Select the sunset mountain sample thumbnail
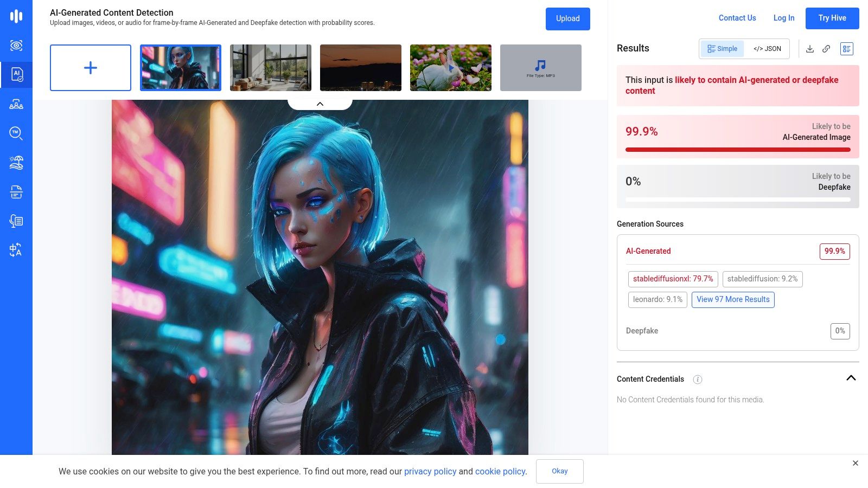 (361, 68)
